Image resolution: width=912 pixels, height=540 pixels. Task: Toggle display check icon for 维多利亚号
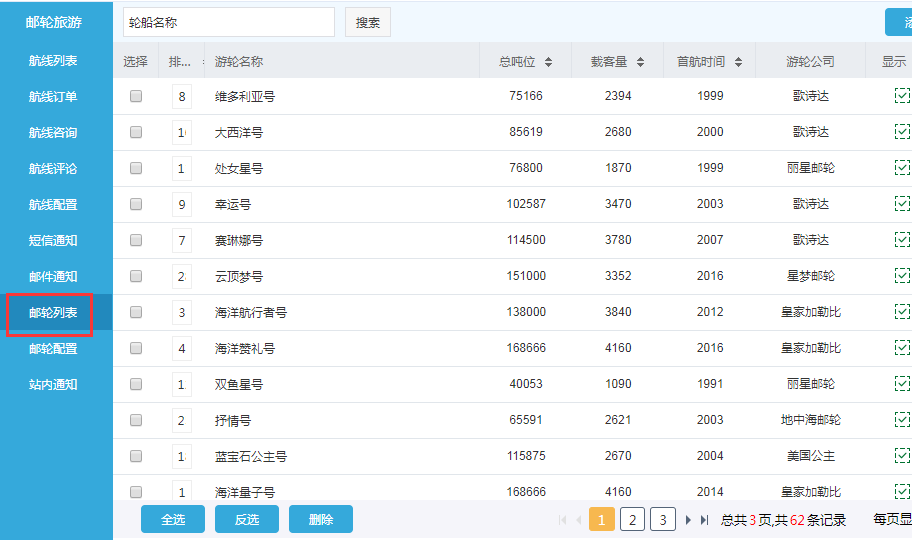902,96
